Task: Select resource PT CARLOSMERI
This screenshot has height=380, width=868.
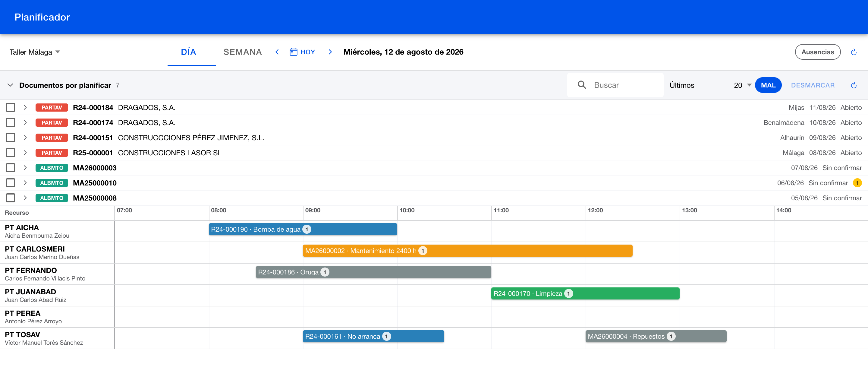Action: pyautogui.click(x=57, y=252)
